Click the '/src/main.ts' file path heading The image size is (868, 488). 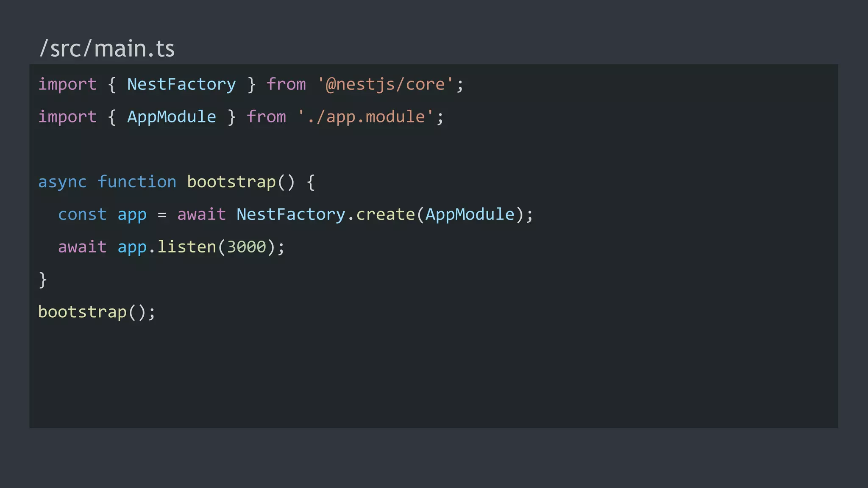(x=107, y=49)
